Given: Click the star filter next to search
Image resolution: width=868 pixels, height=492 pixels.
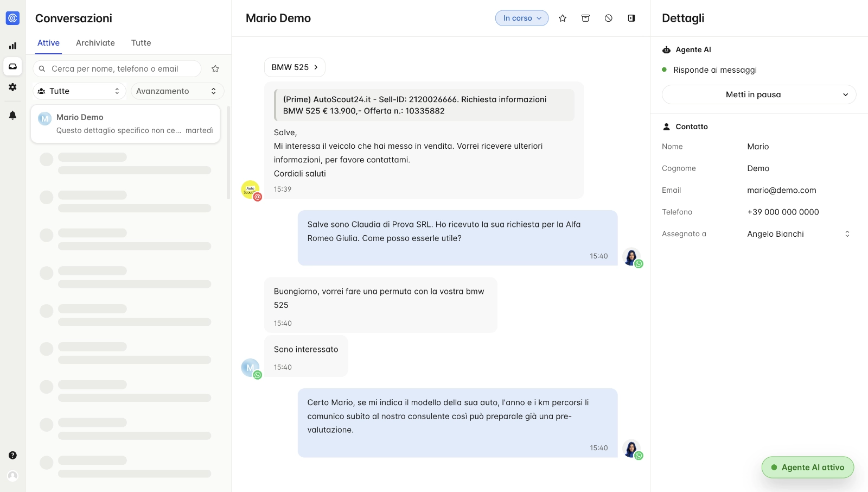Looking at the screenshot, I should tap(215, 69).
